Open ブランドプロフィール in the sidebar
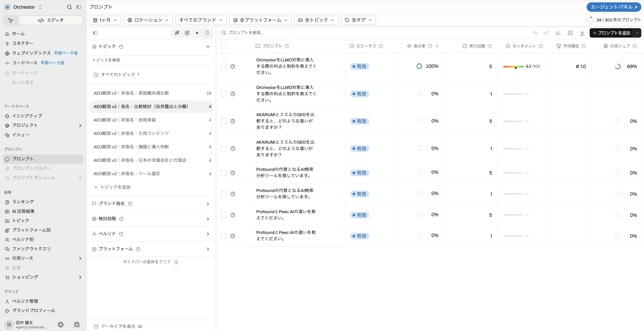The height and width of the screenshot is (331, 644). coord(43,311)
